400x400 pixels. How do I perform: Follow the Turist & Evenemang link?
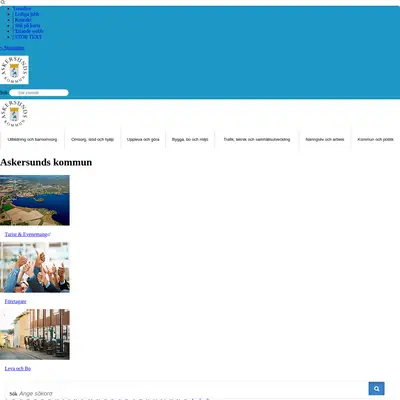[x=26, y=234]
